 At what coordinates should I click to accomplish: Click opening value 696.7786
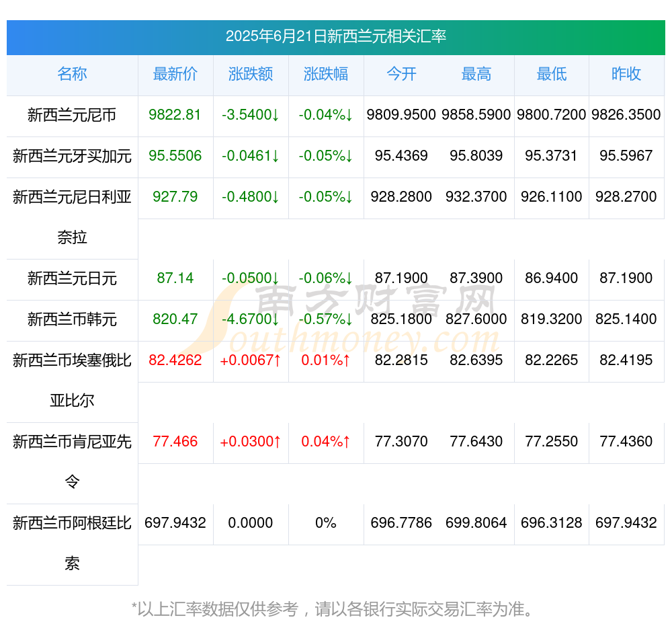coord(401,523)
